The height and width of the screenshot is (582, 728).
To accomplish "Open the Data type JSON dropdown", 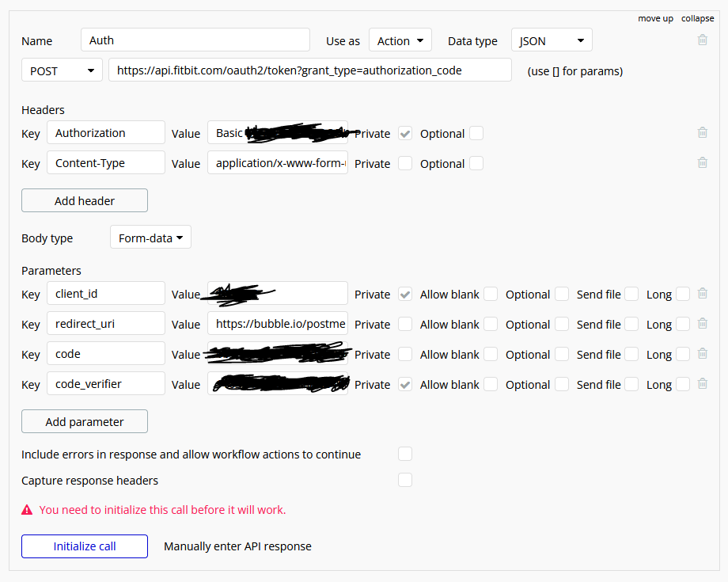I will point(552,40).
